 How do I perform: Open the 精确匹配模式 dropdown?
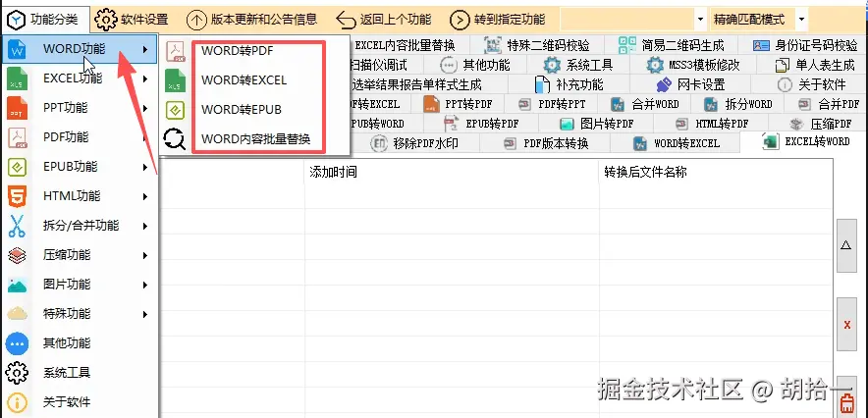(x=801, y=20)
